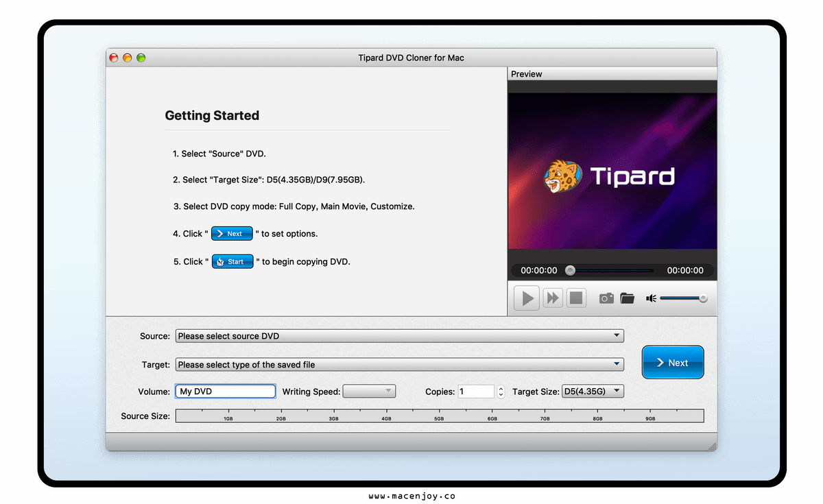The width and height of the screenshot is (823, 504).
Task: Adjust the volume slider in the preview
Action: [684, 298]
